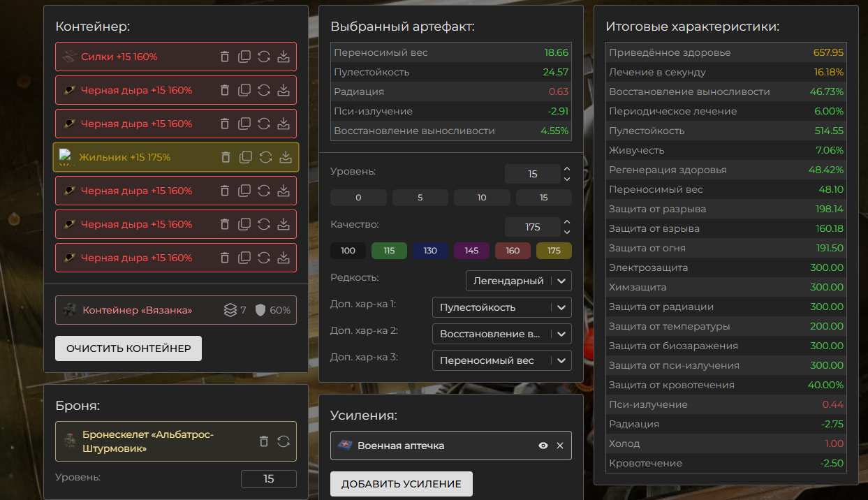Expand Доп. хар-ка 1 dropdown with Пулестойкость
Viewport: 868px width, 500px height.
[501, 307]
